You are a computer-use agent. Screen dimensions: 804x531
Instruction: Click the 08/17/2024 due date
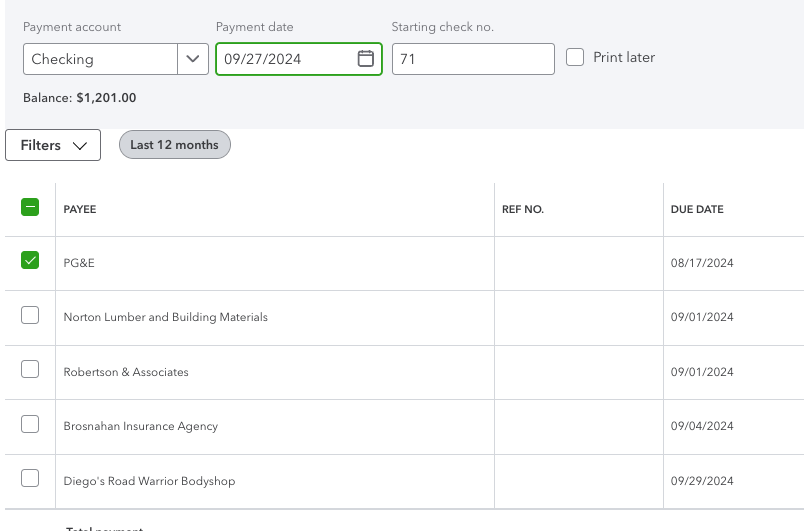pos(702,263)
